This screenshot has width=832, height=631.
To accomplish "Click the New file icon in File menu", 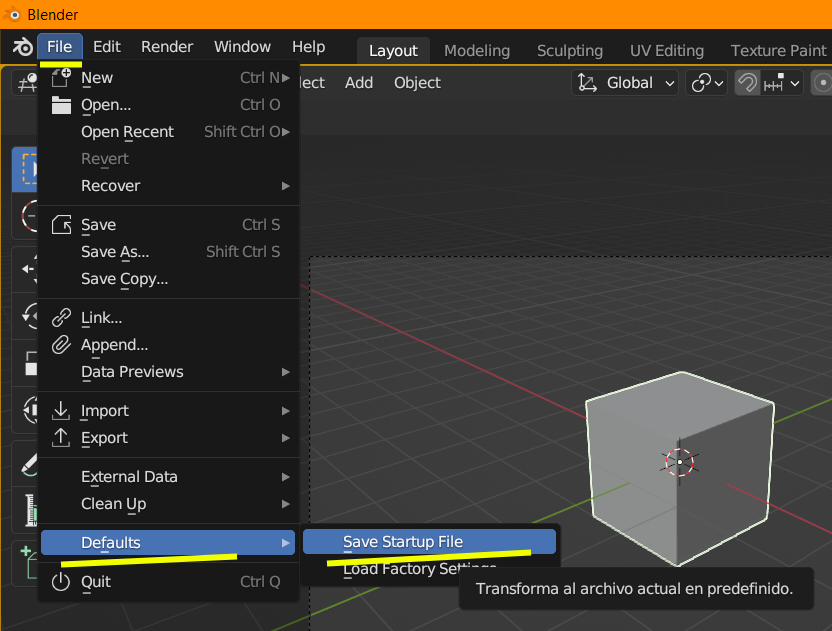I will pyautogui.click(x=61, y=78).
